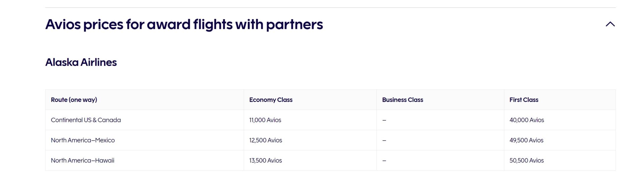Image resolution: width=644 pixels, height=195 pixels.
Task: Click the Avios prices for award flights heading
Action: [x=184, y=25]
